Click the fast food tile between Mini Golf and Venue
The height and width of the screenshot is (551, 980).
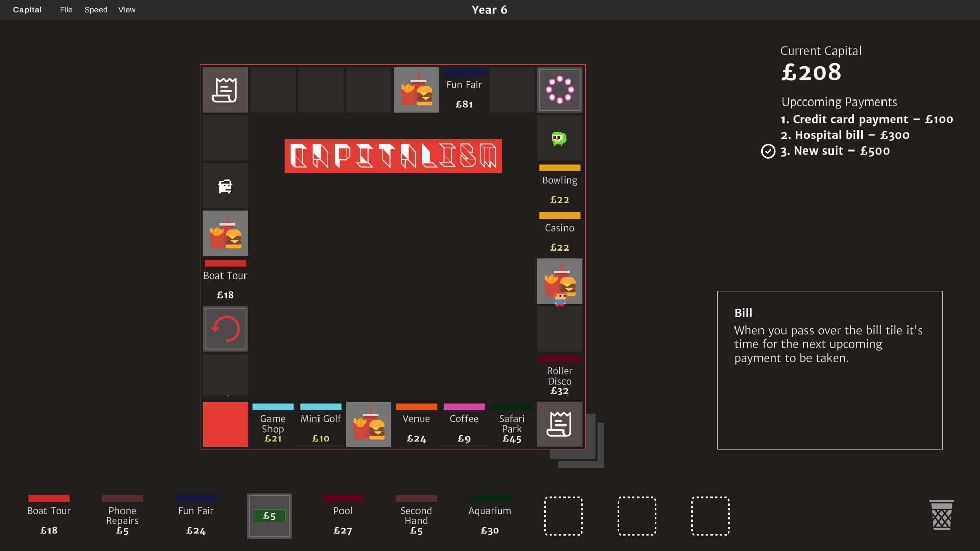369,424
